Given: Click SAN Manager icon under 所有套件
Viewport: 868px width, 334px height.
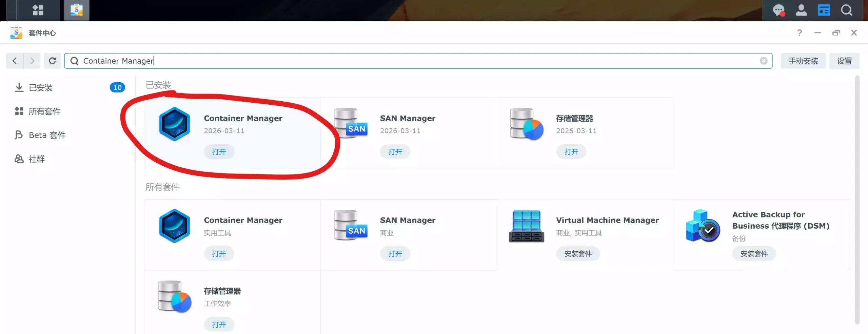Looking at the screenshot, I should pos(351,225).
